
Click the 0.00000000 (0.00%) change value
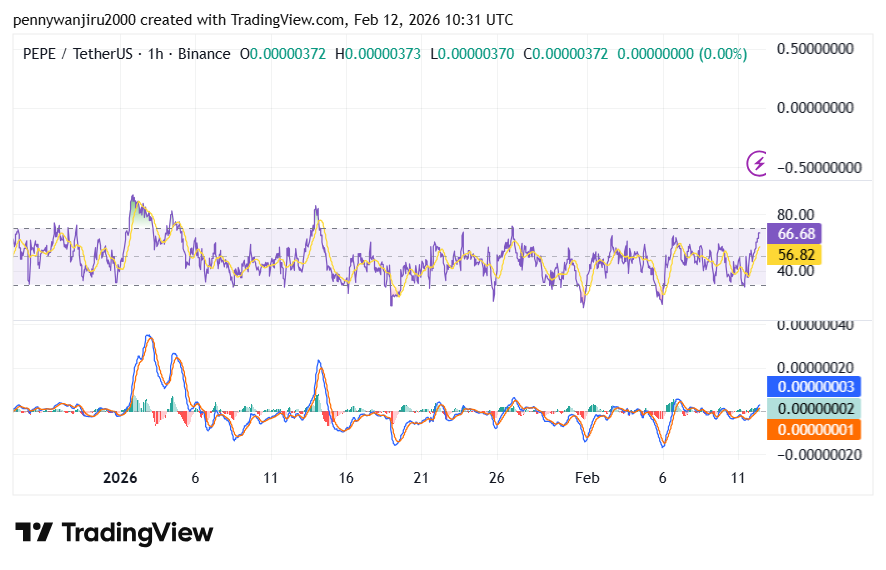[682, 54]
